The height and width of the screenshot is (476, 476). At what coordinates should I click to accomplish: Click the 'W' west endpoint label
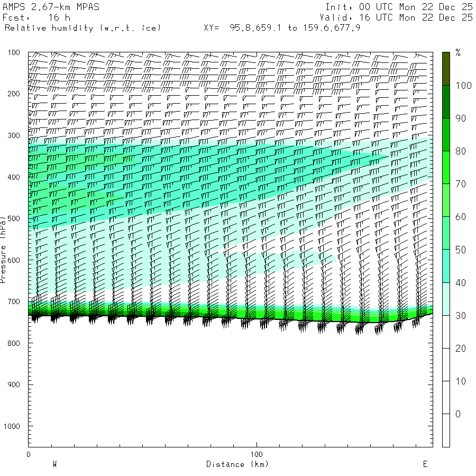pyautogui.click(x=54, y=464)
